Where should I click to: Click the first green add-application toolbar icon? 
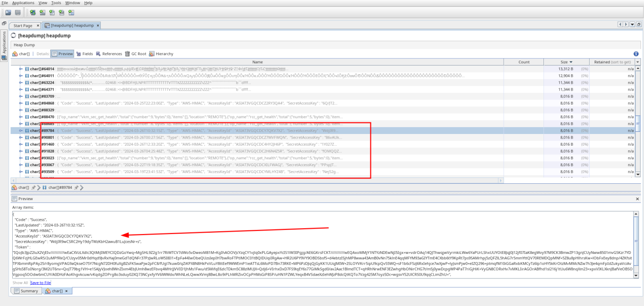click(x=33, y=12)
